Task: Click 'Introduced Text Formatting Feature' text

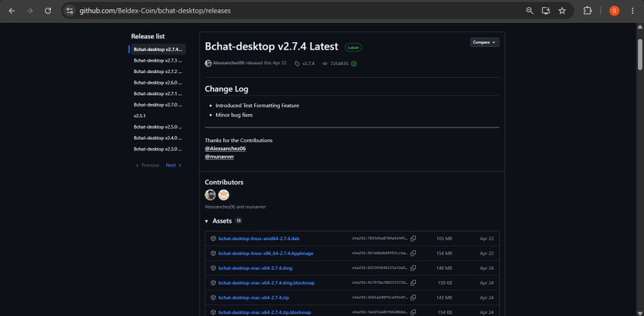Action: [257, 106]
